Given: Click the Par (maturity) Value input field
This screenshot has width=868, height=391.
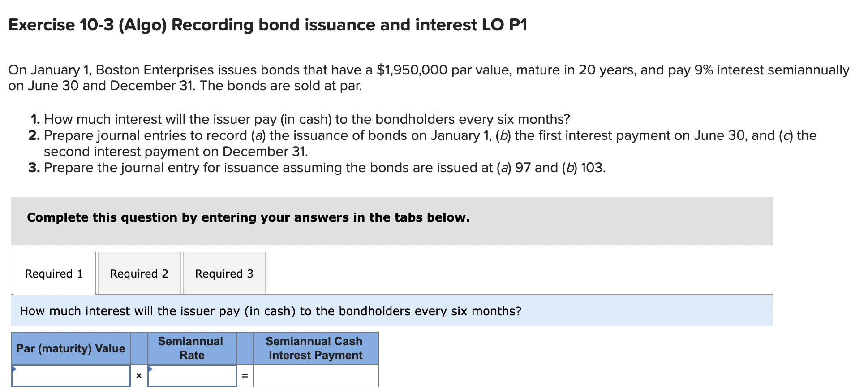Looking at the screenshot, I should tap(71, 375).
